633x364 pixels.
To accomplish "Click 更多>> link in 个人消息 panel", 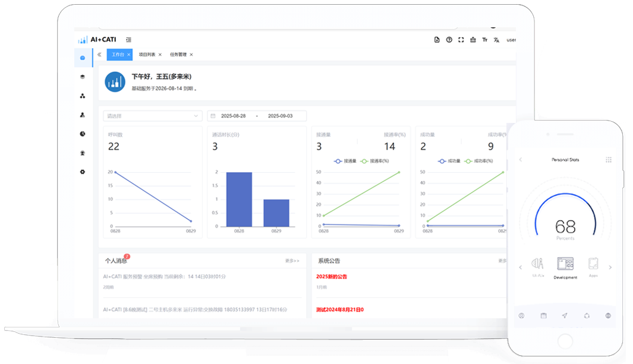I will point(292,261).
